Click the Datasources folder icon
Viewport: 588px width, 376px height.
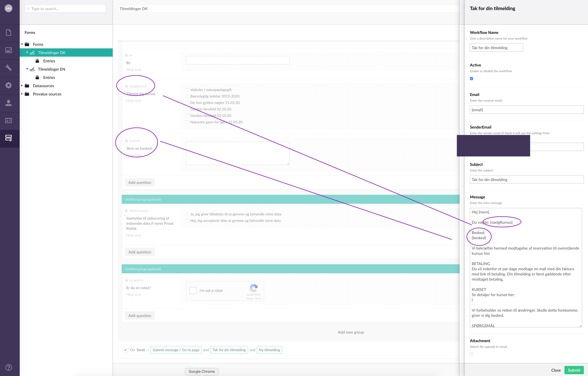click(x=27, y=86)
